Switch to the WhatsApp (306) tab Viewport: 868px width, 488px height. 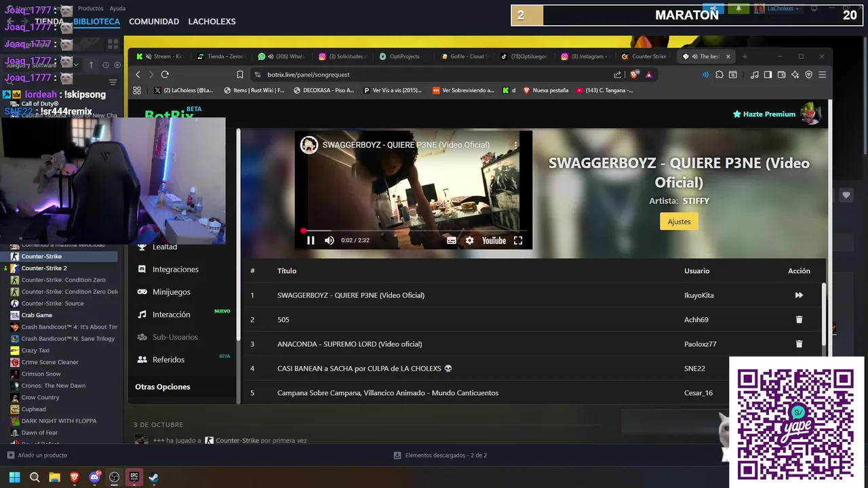pos(281,56)
